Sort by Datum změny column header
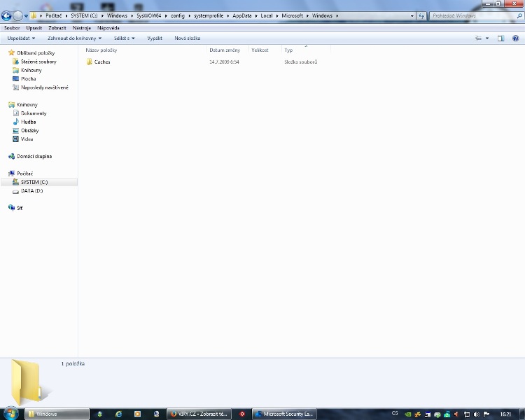 [224, 50]
